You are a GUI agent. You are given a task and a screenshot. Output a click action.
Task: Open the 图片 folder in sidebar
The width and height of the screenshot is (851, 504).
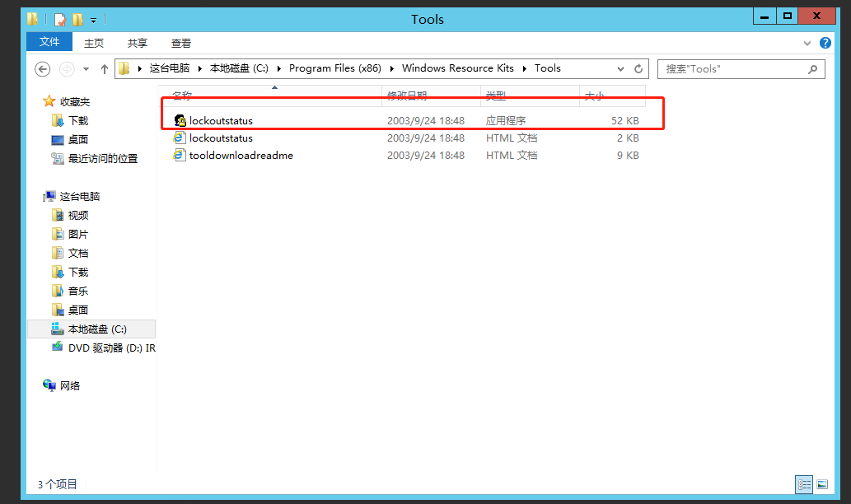(78, 235)
